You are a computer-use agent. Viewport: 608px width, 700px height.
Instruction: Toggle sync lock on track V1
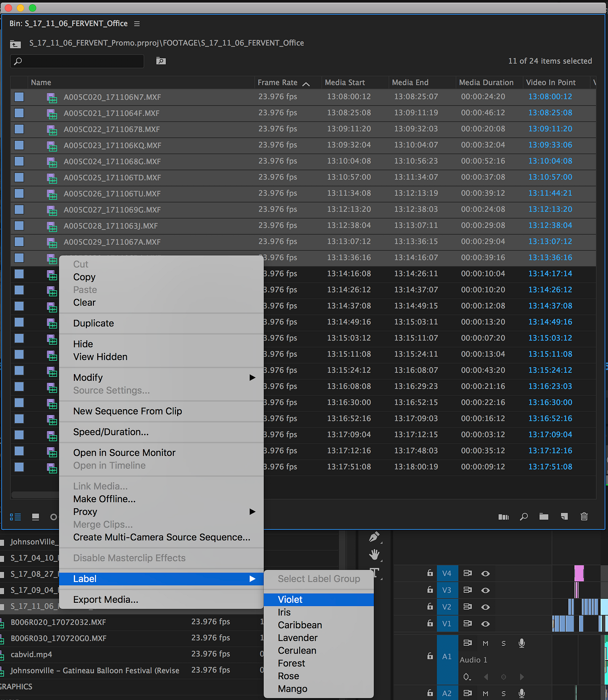(x=468, y=624)
